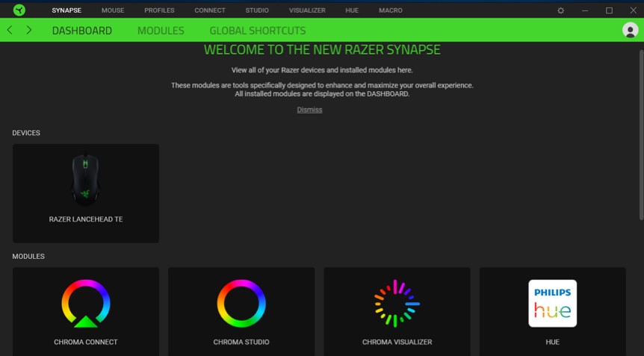
Task: Open the PROFILES tab
Action: [x=159, y=10]
